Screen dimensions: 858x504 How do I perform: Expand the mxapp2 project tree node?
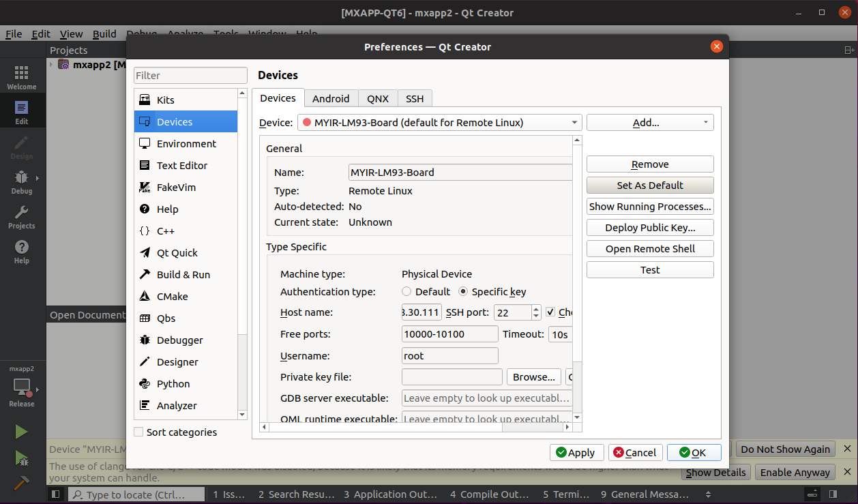52,65
